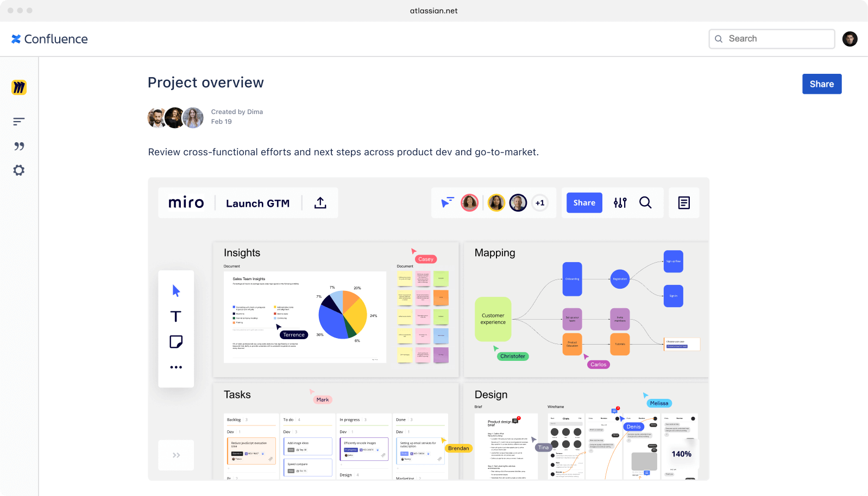This screenshot has height=496, width=868.
Task: Open the Reduce JavaScript execution time card
Action: tap(251, 451)
